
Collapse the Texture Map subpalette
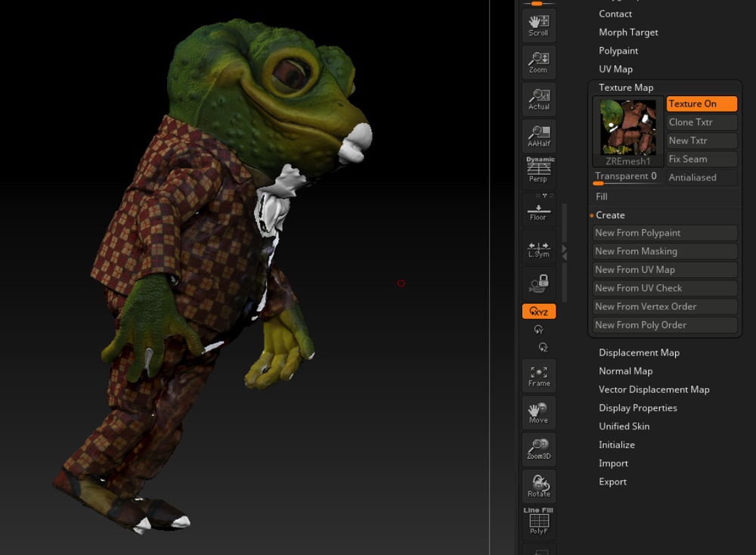[x=626, y=87]
